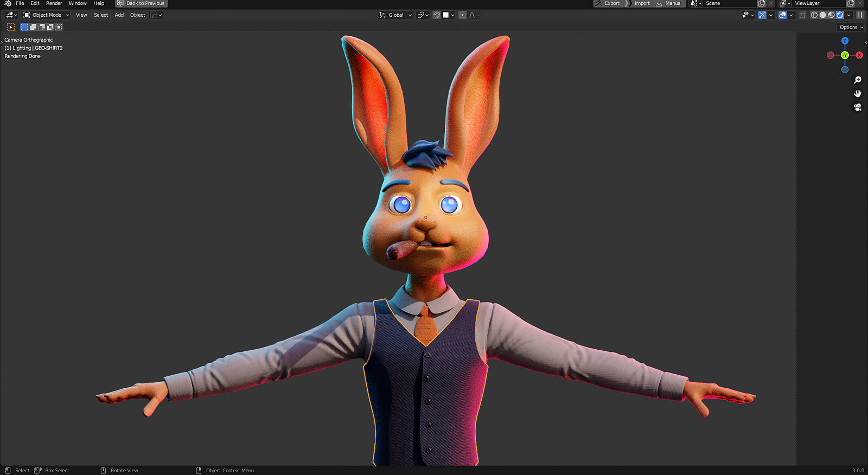The height and width of the screenshot is (475, 868).
Task: Click the Zoom view magnifier icon
Action: 858,80
